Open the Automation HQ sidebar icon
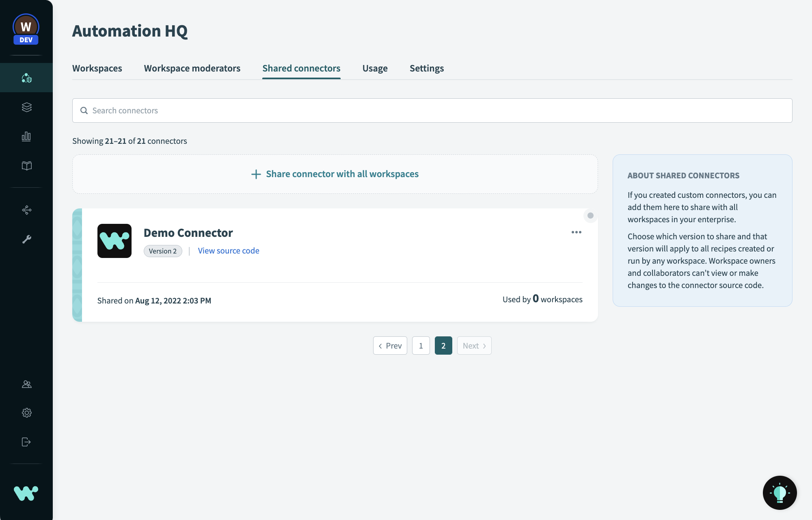Image resolution: width=812 pixels, height=520 pixels. pyautogui.click(x=26, y=78)
